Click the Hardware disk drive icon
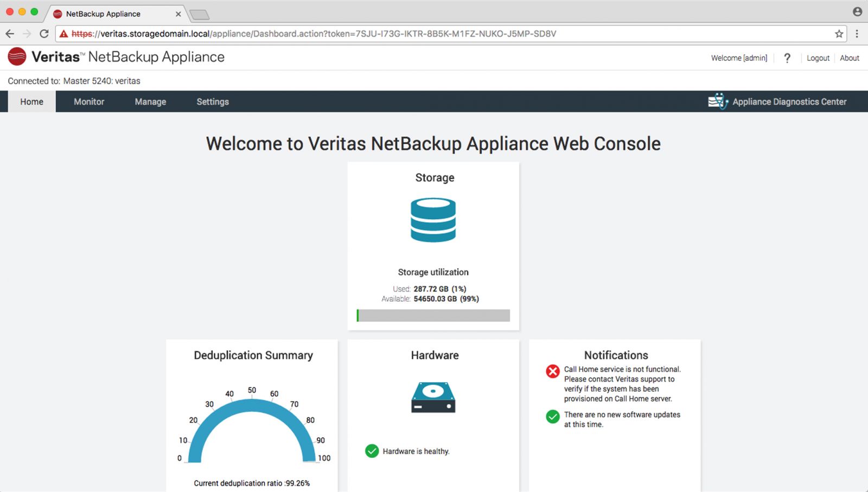 [x=433, y=397]
